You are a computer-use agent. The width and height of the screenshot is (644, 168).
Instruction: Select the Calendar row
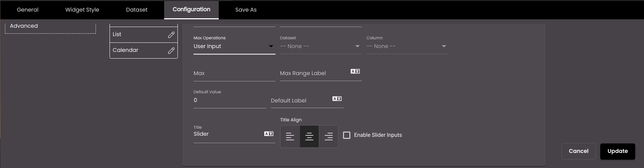click(x=143, y=51)
